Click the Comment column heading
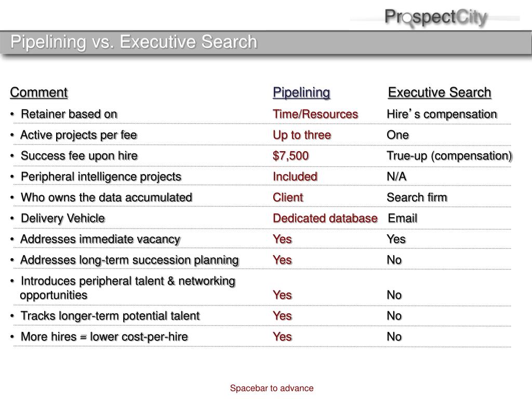This screenshot has height=399, width=532. [x=38, y=92]
